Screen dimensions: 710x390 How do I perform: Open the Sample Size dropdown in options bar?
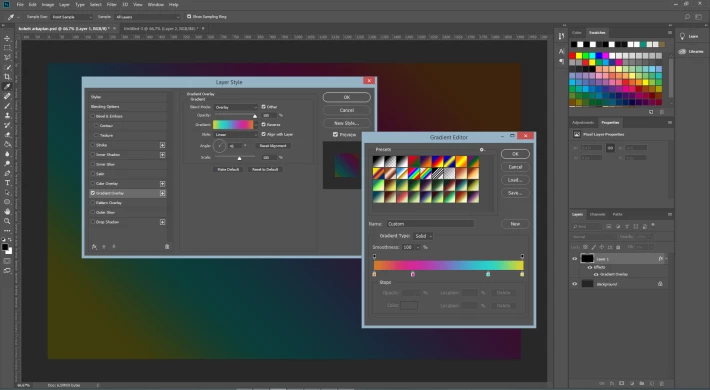pyautogui.click(x=72, y=17)
